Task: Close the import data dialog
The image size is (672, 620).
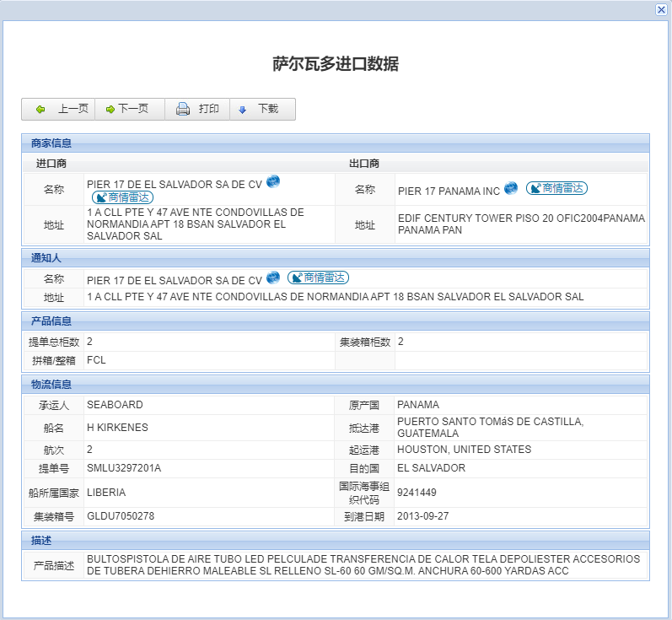Action: 661,9
